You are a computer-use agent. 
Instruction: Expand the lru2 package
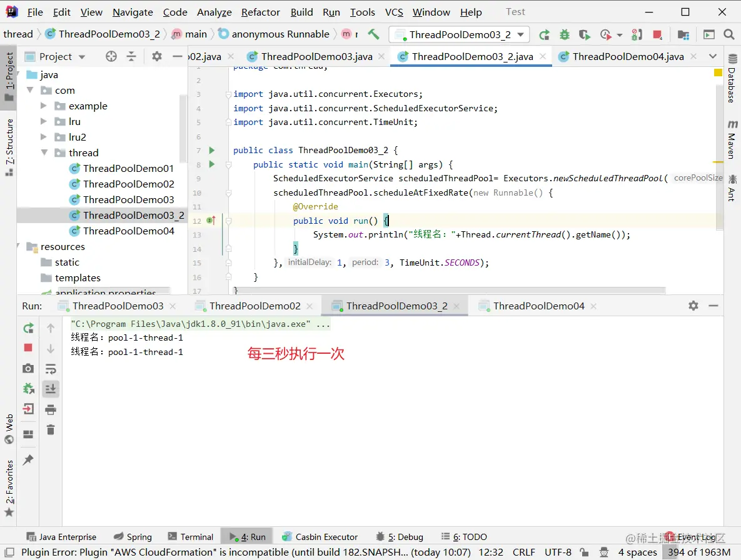tap(44, 137)
